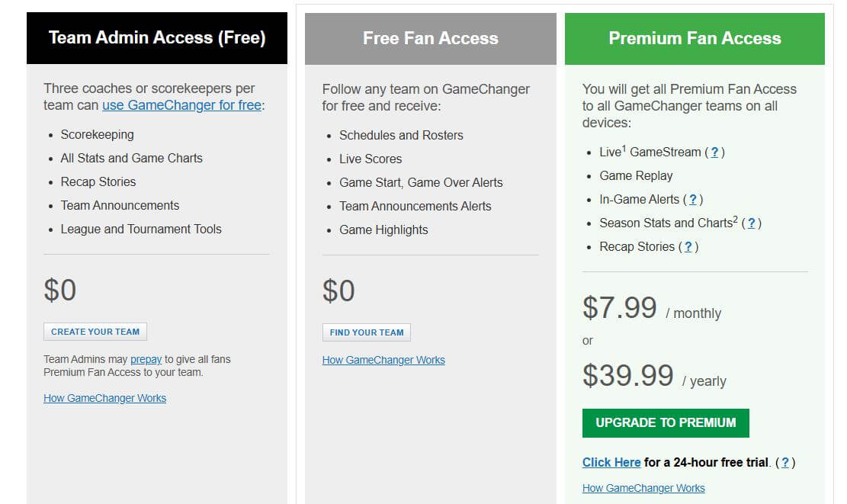847x504 pixels.
Task: Click the FIND YOUR TEAM button
Action: 366,332
